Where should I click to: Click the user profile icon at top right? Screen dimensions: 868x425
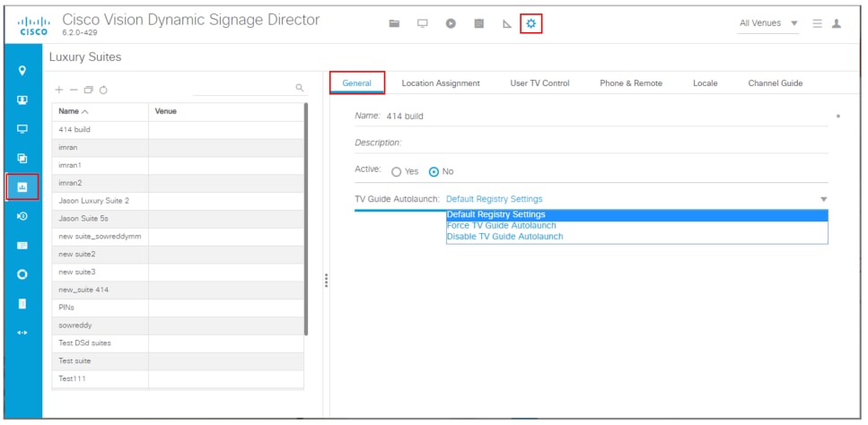(x=837, y=23)
